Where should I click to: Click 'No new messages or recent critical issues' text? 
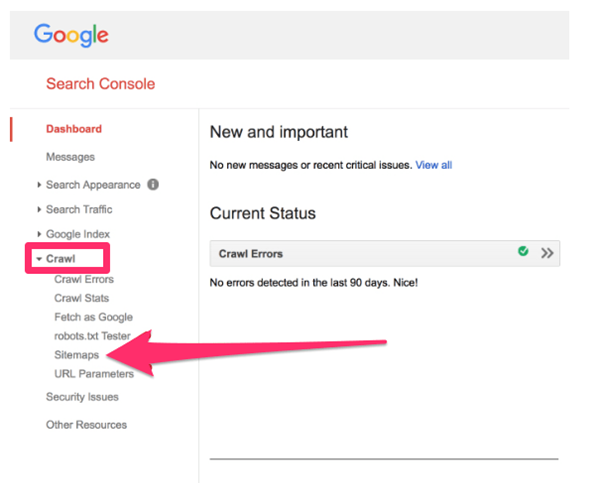click(x=311, y=165)
